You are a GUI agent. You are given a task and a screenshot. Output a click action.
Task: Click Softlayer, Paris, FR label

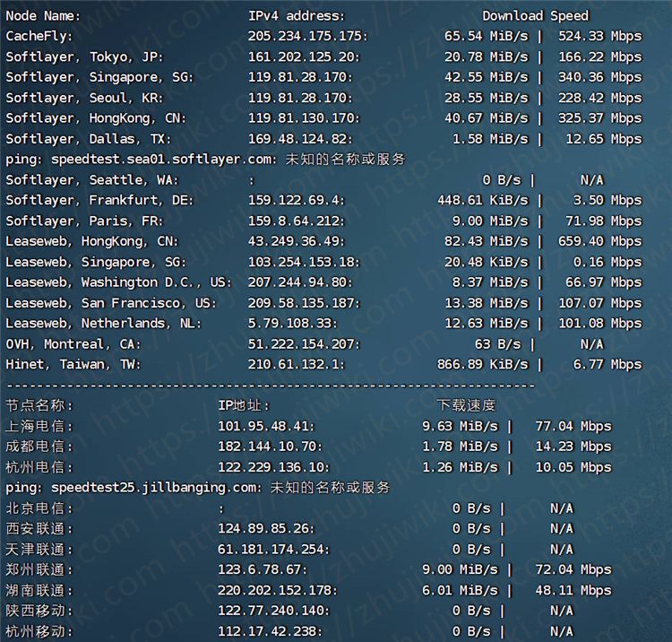pos(84,221)
